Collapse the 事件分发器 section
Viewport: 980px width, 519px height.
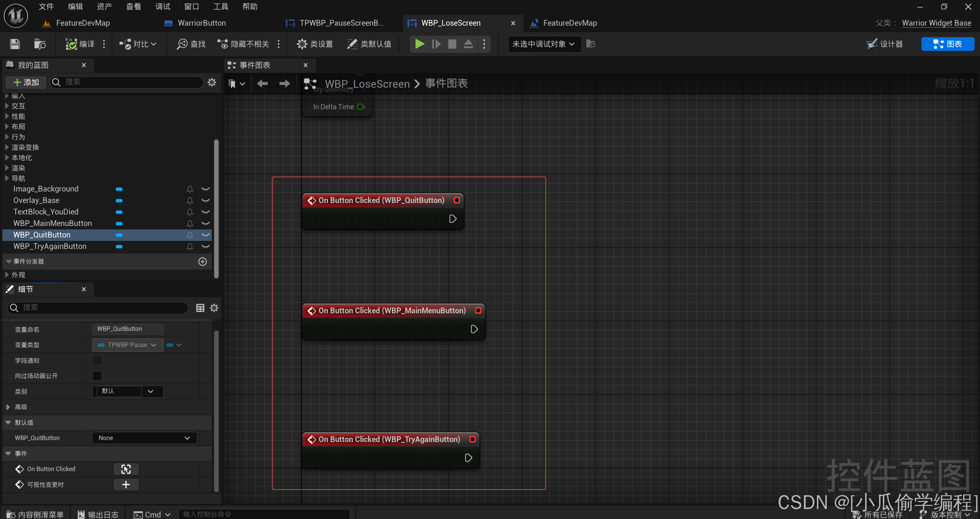8,261
